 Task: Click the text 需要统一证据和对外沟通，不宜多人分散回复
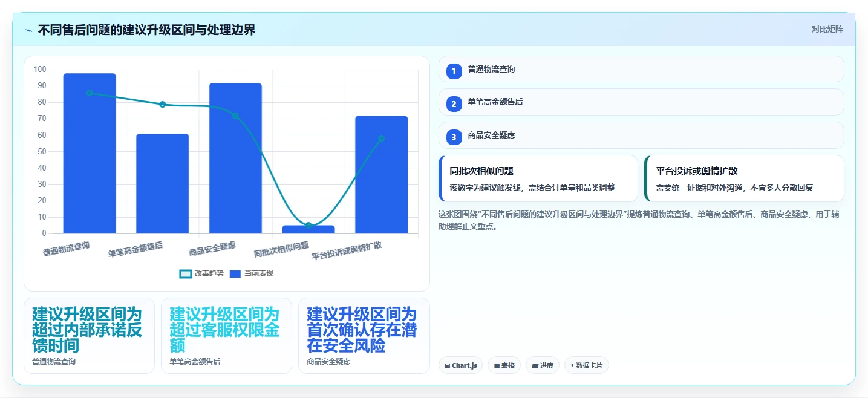[735, 188]
